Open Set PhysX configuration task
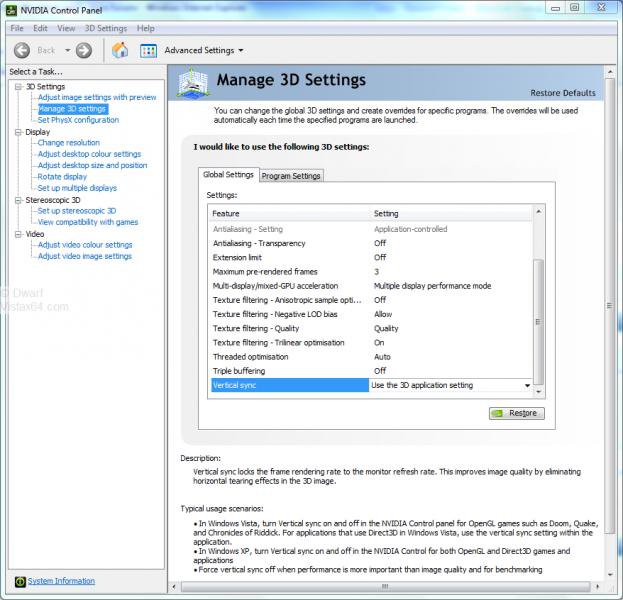The height and width of the screenshot is (600, 623). [x=78, y=120]
